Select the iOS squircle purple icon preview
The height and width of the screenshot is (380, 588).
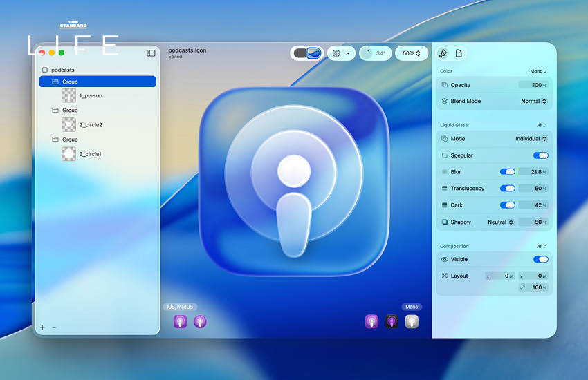[180, 321]
